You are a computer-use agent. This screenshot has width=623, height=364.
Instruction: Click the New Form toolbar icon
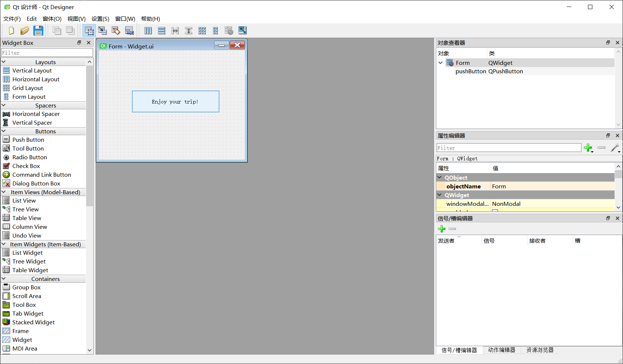tap(11, 31)
